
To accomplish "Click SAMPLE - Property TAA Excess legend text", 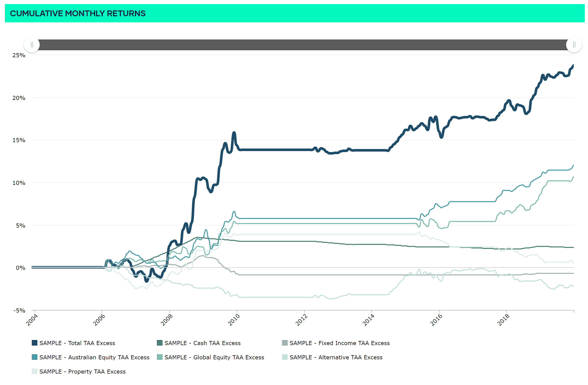I will 82,372.
